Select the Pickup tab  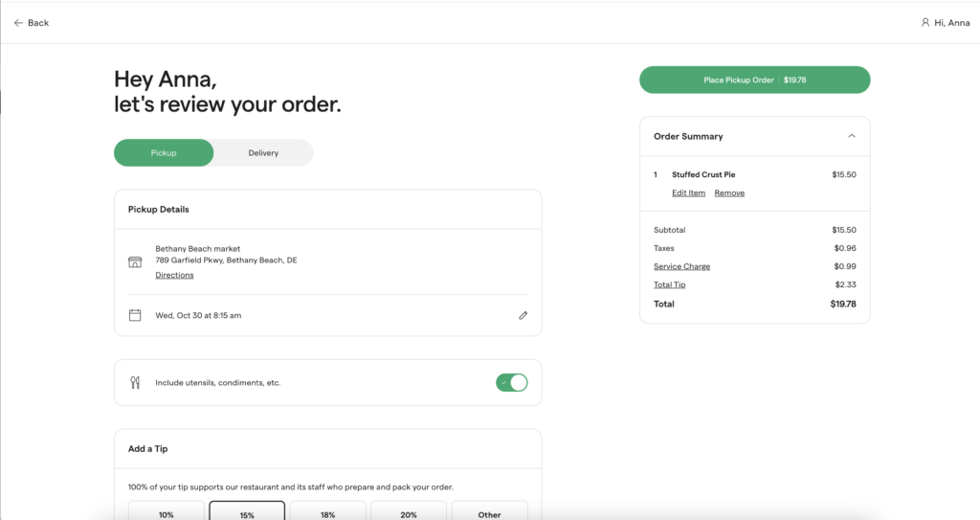[x=164, y=153]
